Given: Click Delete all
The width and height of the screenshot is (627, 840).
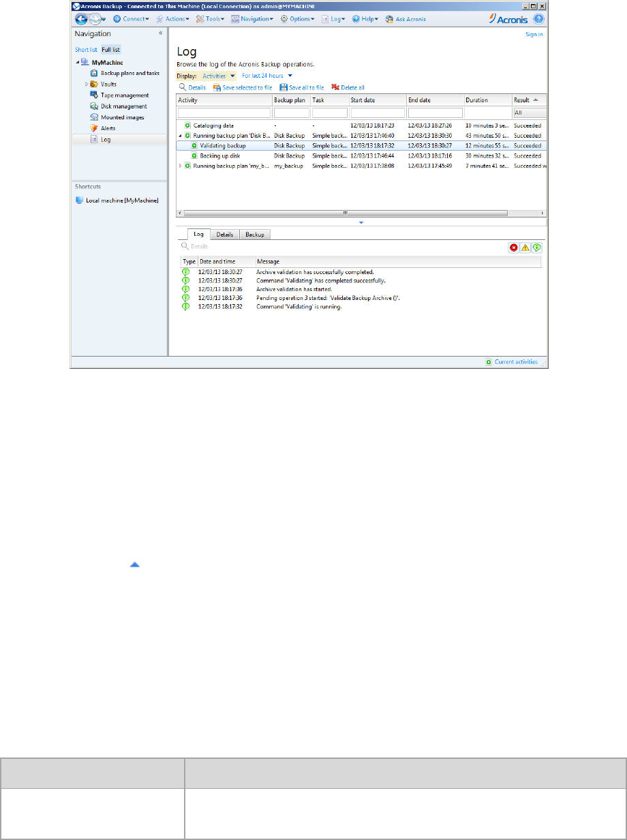Looking at the screenshot, I should pos(348,88).
